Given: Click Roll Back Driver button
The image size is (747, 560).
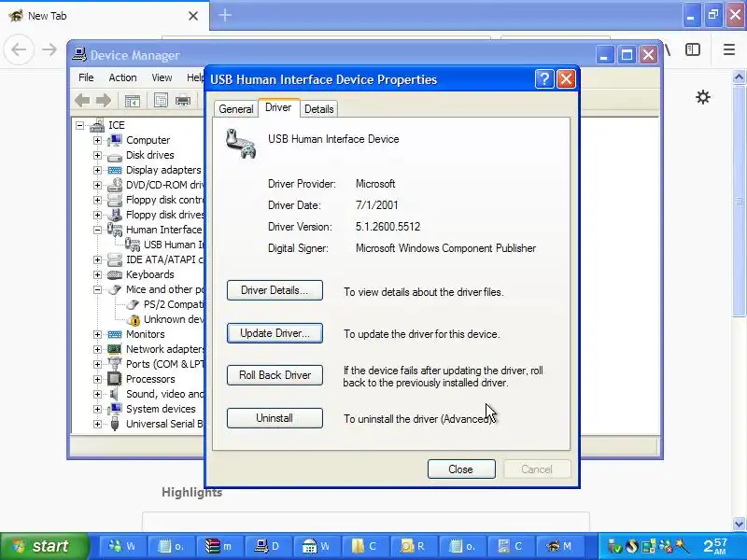Looking at the screenshot, I should tap(275, 375).
